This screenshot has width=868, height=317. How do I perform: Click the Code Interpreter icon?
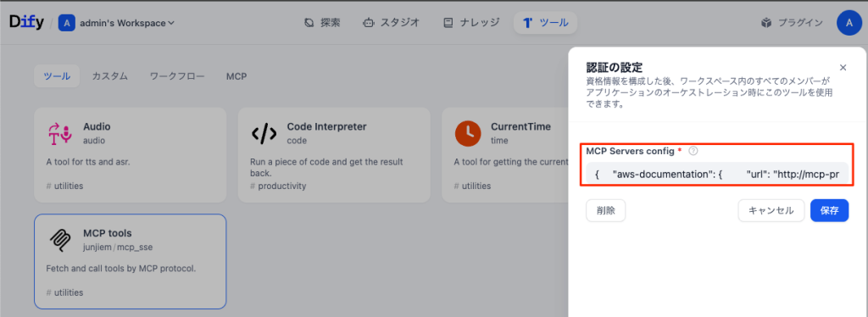264,133
